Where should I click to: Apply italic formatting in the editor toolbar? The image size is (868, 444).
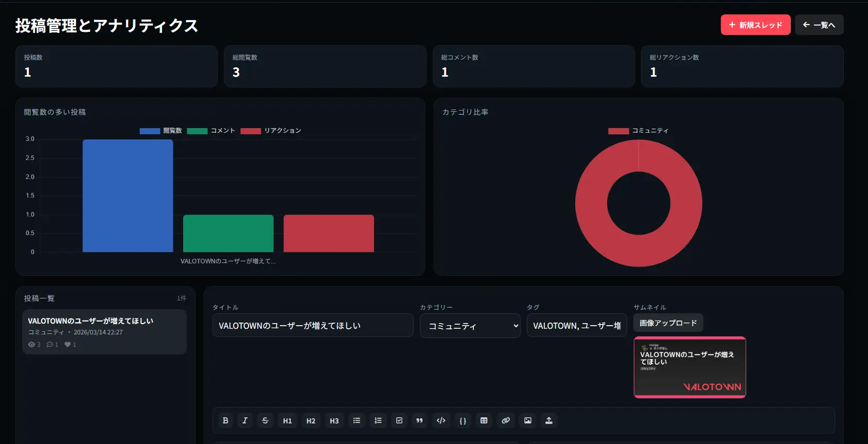(x=245, y=420)
